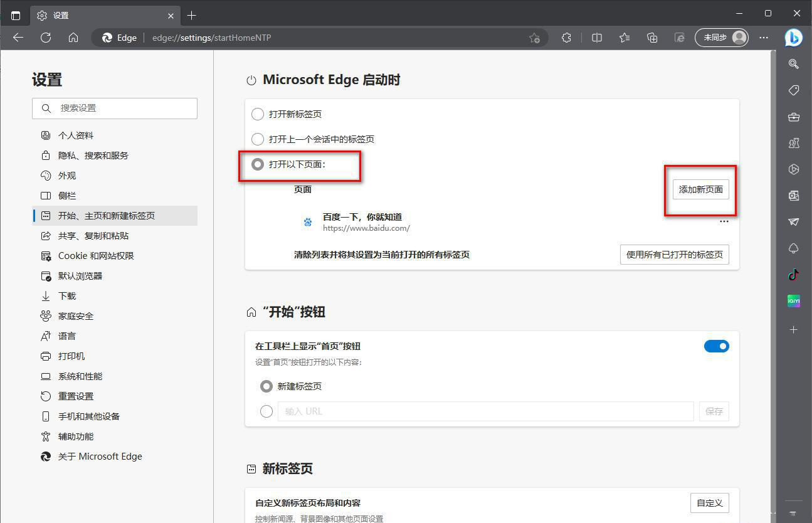This screenshot has height=523, width=812.
Task: Click the Bing chat icon in the sidebar
Action: [793, 38]
